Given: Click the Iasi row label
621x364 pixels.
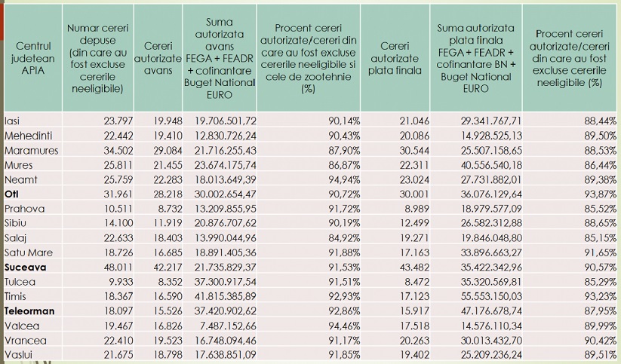Looking at the screenshot, I should (12, 121).
